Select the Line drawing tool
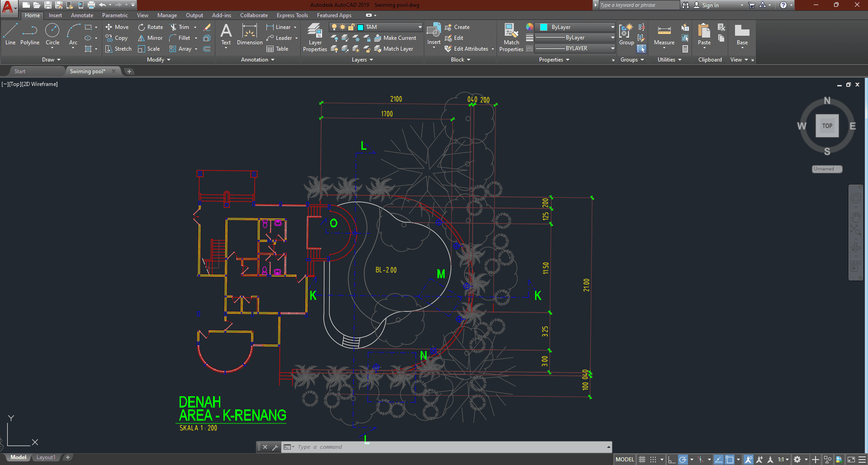Screen dimensions: 868x465 click(x=10, y=34)
